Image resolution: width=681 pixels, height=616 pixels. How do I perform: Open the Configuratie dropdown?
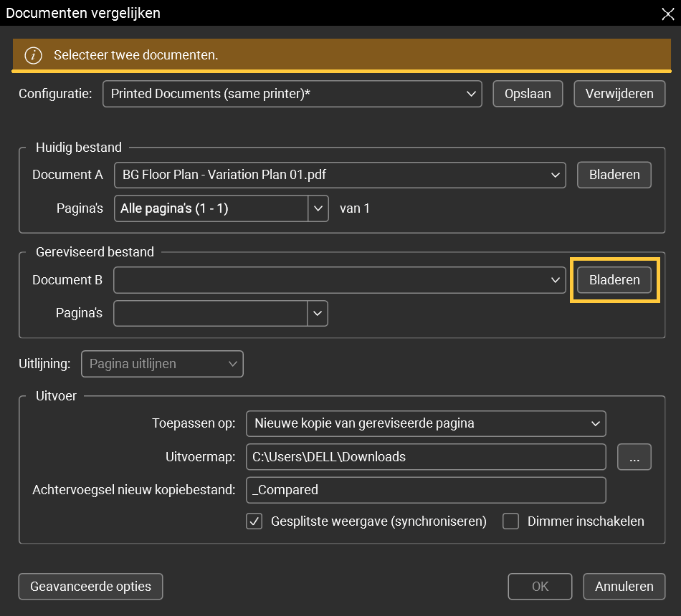(292, 94)
